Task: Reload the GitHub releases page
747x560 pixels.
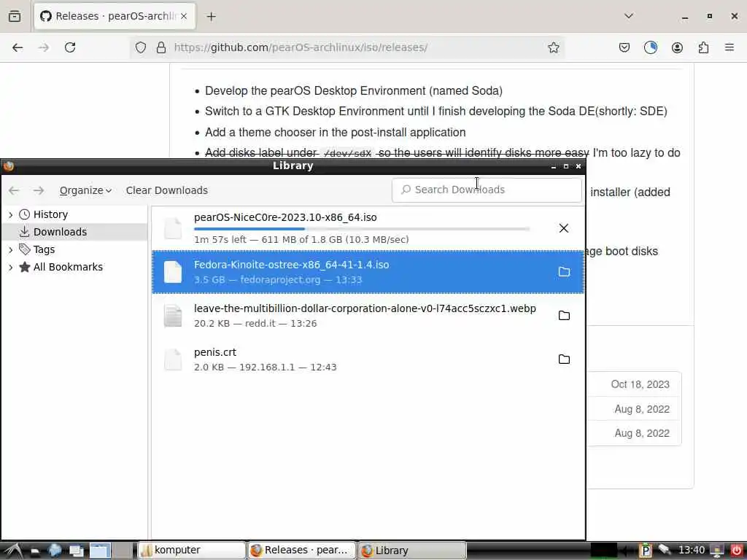Action: [70, 47]
